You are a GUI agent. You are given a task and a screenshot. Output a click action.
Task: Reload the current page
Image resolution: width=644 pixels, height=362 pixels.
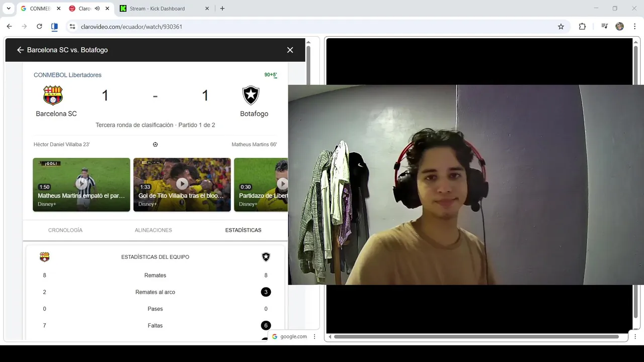pyautogui.click(x=39, y=27)
